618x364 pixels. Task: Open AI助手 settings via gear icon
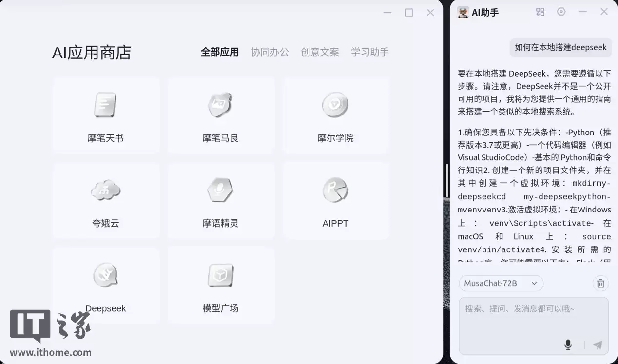click(x=561, y=12)
